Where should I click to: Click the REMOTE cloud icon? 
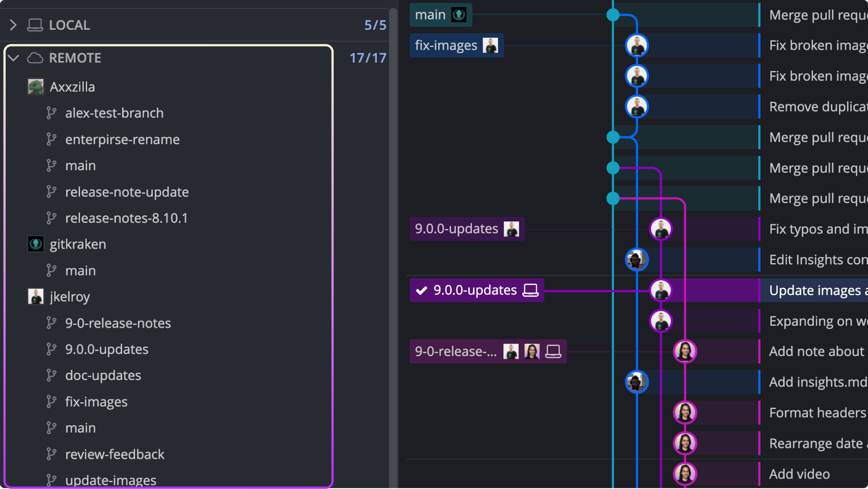(35, 58)
